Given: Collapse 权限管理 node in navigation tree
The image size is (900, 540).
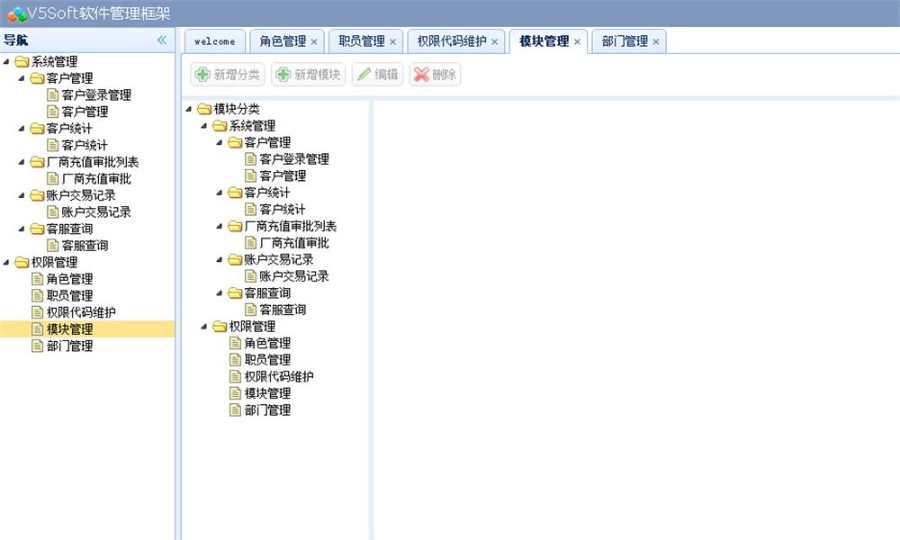Looking at the screenshot, I should coord(6,262).
